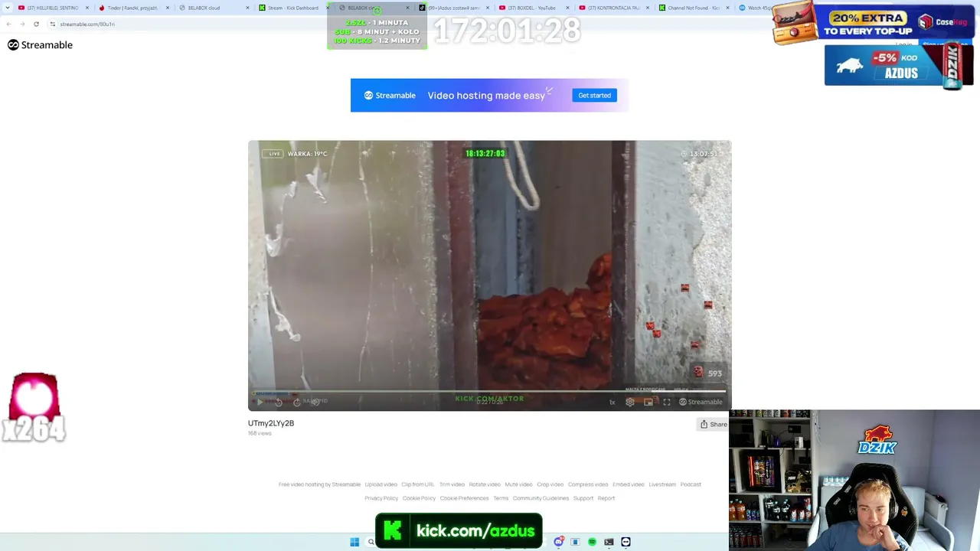Open the Mute video link
This screenshot has width=980, height=551.
coord(518,484)
